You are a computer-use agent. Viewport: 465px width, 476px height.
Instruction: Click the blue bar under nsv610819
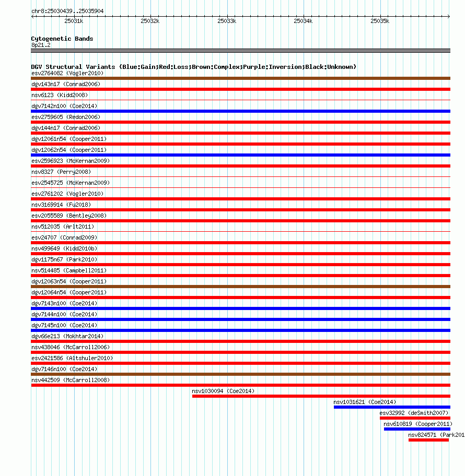pos(417,429)
